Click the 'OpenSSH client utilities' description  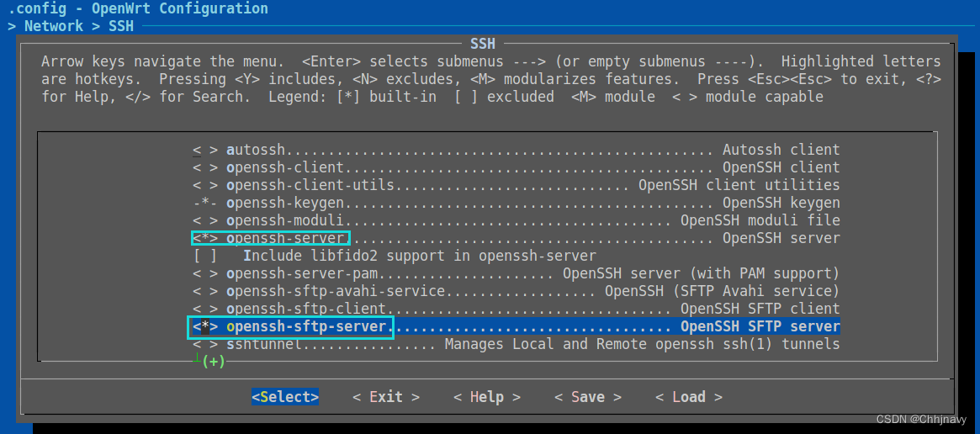[x=739, y=185]
